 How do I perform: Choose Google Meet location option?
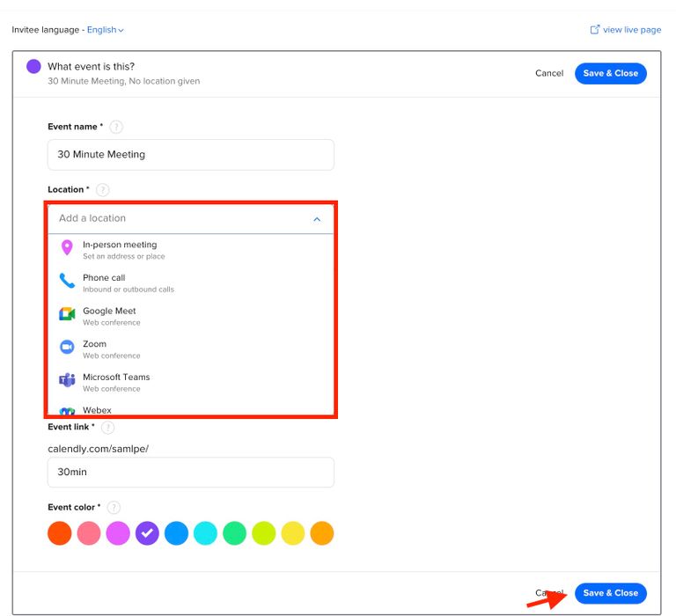(190, 317)
